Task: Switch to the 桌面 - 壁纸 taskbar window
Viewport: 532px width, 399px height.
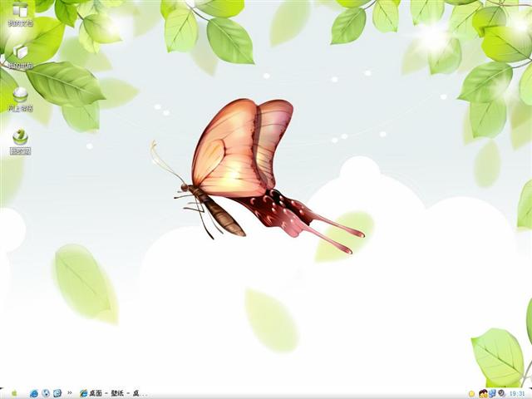Action: (114, 393)
